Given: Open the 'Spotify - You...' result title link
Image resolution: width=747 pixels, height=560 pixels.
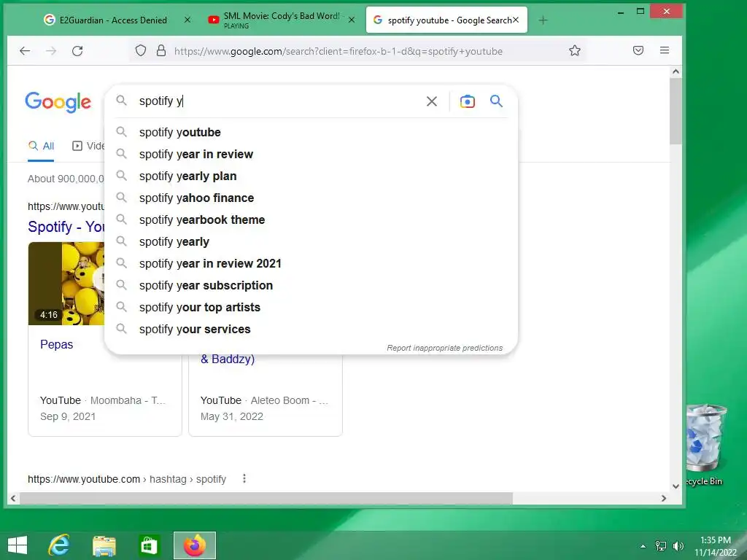Looking at the screenshot, I should 66,227.
